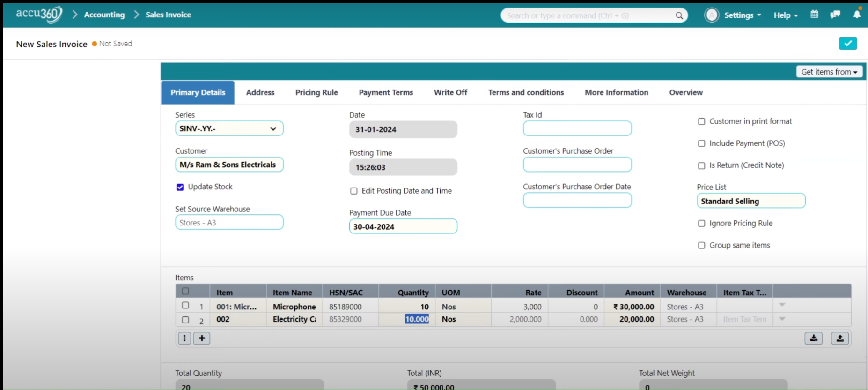Switch to Primary Details tab
This screenshot has height=390, width=868.
coord(198,92)
